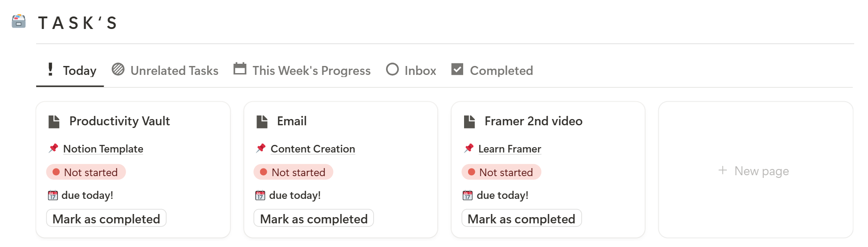Click the circle icon of the Inbox tab
This screenshot has height=247, width=868.
coord(392,69)
